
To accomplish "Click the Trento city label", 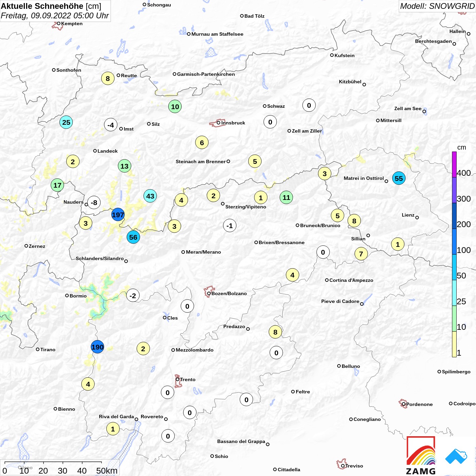I will pyautogui.click(x=188, y=379).
